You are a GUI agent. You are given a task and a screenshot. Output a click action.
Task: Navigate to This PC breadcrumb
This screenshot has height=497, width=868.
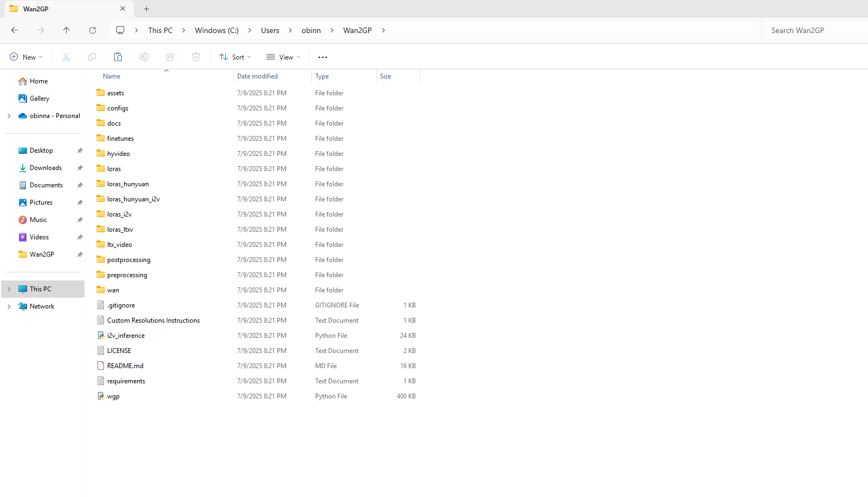click(160, 30)
